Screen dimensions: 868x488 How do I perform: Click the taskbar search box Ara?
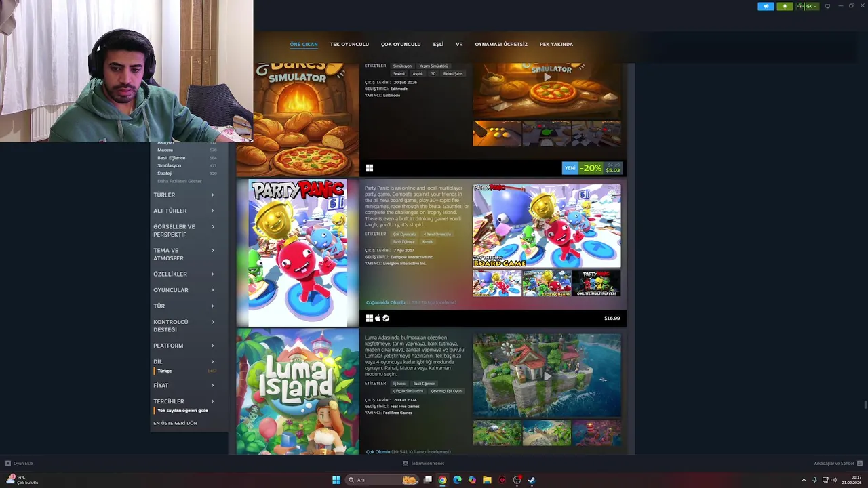[382, 480]
